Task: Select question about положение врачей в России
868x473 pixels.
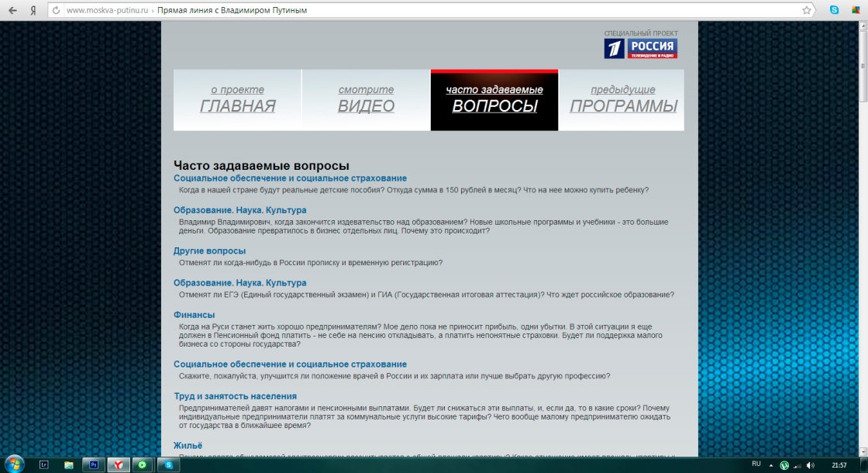Action: [x=394, y=376]
